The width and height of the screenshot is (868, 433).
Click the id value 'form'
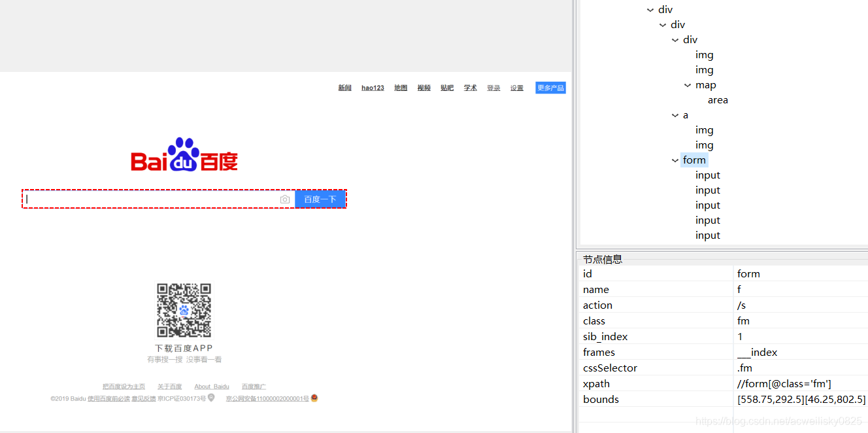748,274
